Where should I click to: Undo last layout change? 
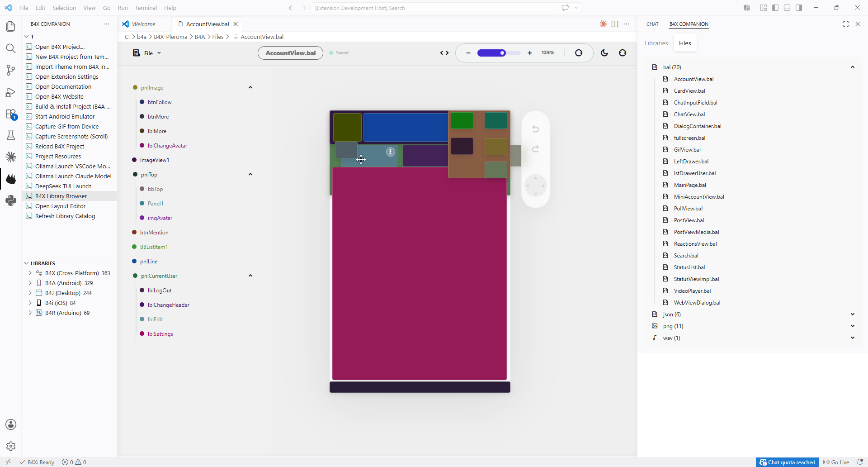[x=536, y=129]
